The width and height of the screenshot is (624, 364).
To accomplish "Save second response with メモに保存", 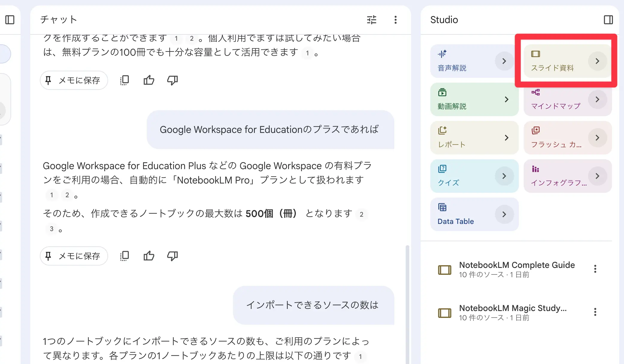I will pyautogui.click(x=74, y=256).
